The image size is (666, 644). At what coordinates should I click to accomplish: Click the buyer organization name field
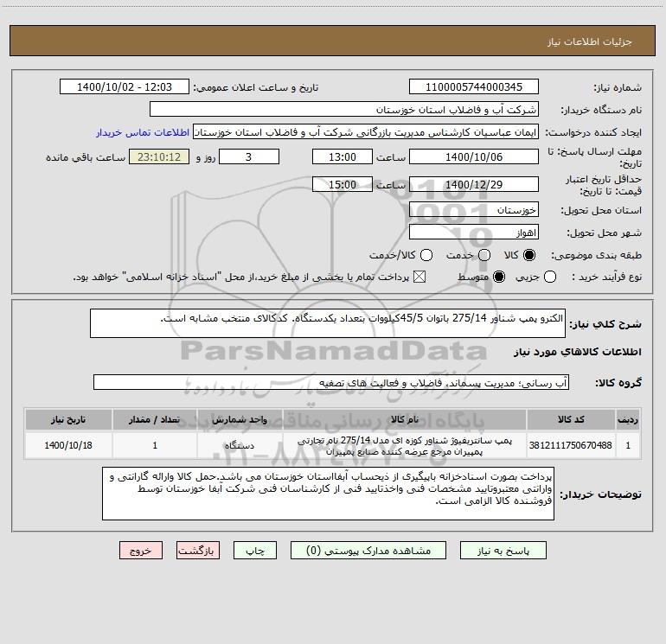pyautogui.click(x=344, y=110)
